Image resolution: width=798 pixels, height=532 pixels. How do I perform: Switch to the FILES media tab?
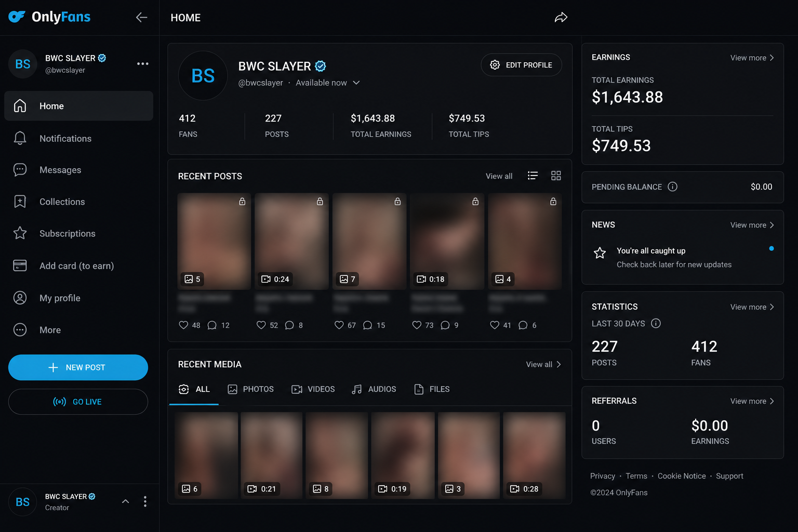(x=432, y=389)
